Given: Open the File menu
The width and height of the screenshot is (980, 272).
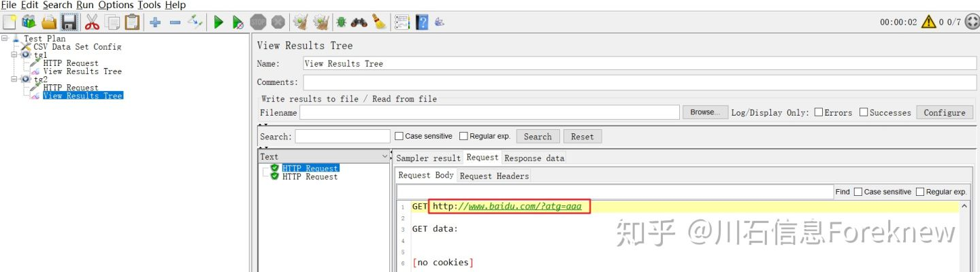Looking at the screenshot, I should tap(9, 5).
